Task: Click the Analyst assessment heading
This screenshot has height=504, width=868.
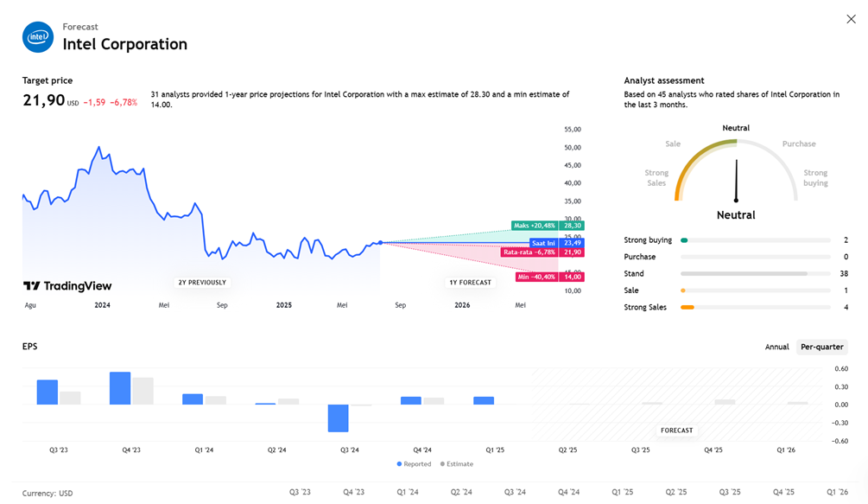Action: 663,80
